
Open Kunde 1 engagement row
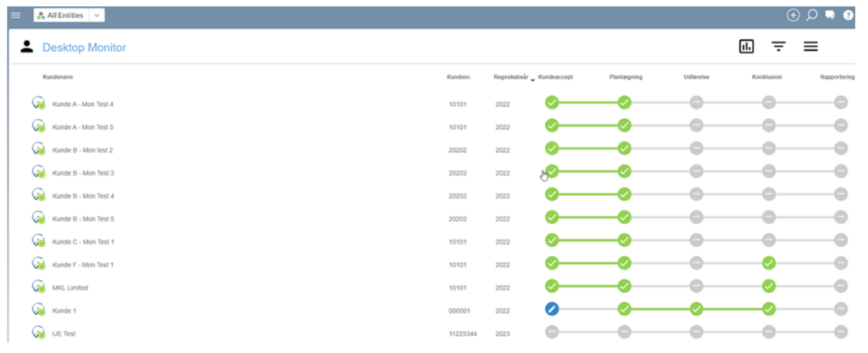pos(64,311)
